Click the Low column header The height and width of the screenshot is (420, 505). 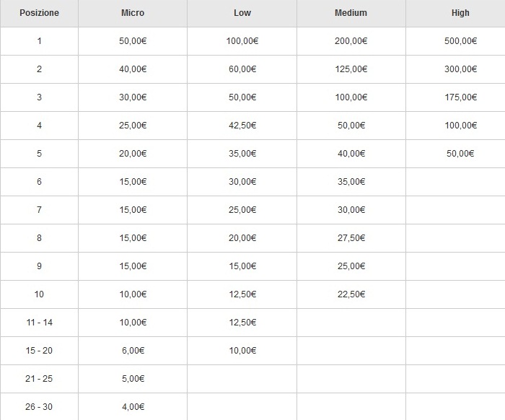point(242,13)
